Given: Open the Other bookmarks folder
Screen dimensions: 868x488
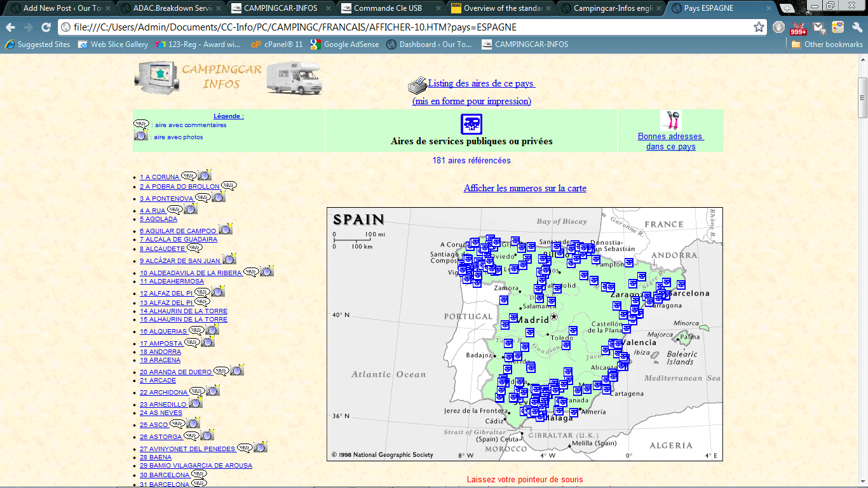Looking at the screenshot, I should coord(827,44).
